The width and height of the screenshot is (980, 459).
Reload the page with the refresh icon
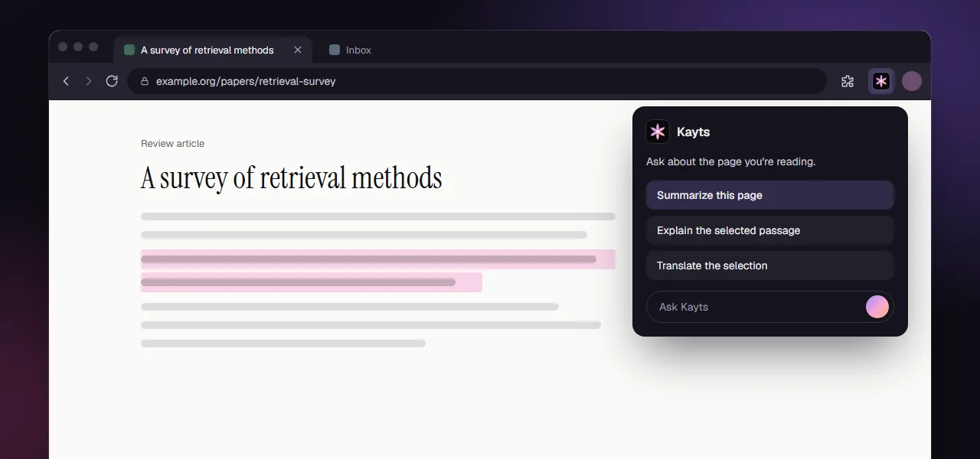point(112,81)
